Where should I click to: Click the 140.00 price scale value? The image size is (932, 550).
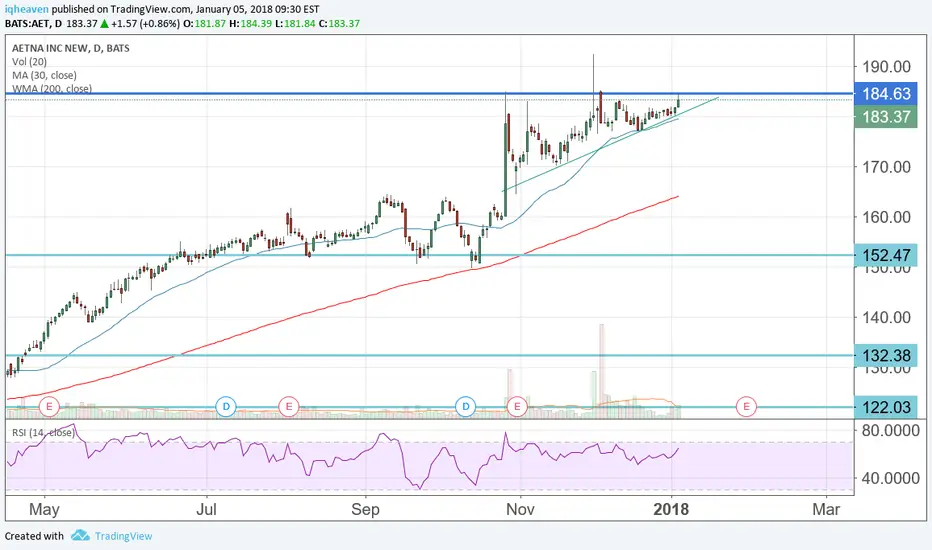[x=887, y=318]
